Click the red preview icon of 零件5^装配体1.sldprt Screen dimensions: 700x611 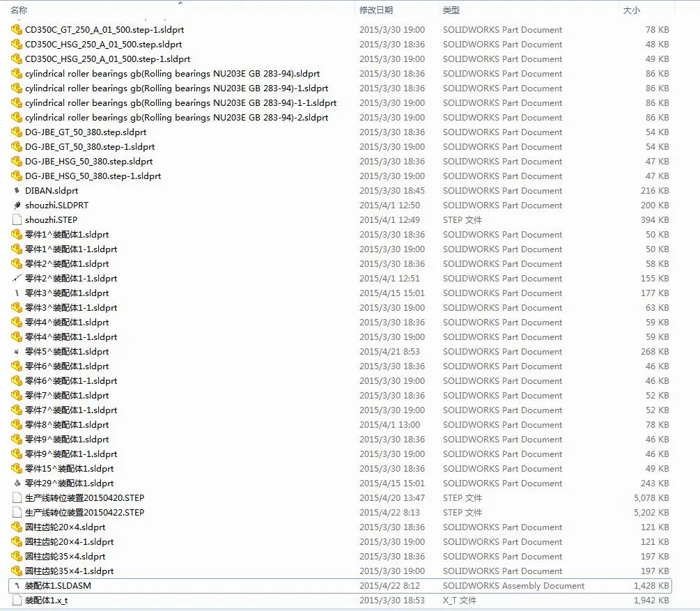pyautogui.click(x=17, y=352)
